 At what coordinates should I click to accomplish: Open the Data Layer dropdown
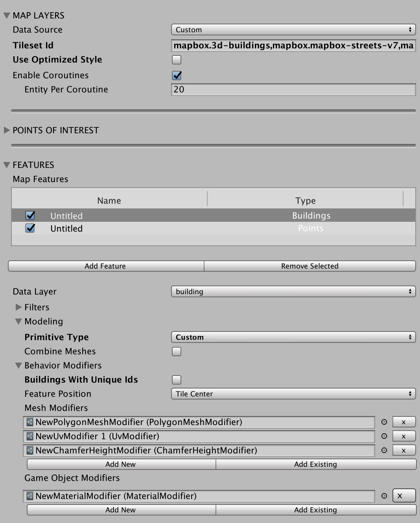coord(293,291)
